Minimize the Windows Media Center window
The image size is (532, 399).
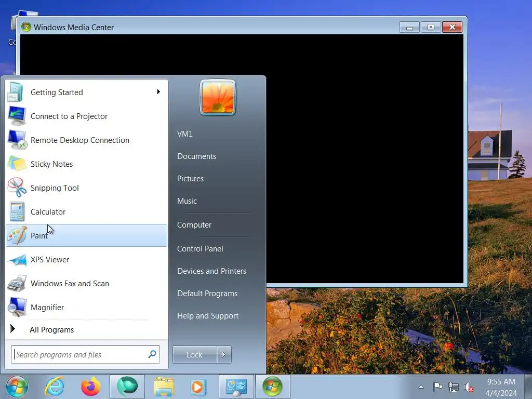point(410,27)
